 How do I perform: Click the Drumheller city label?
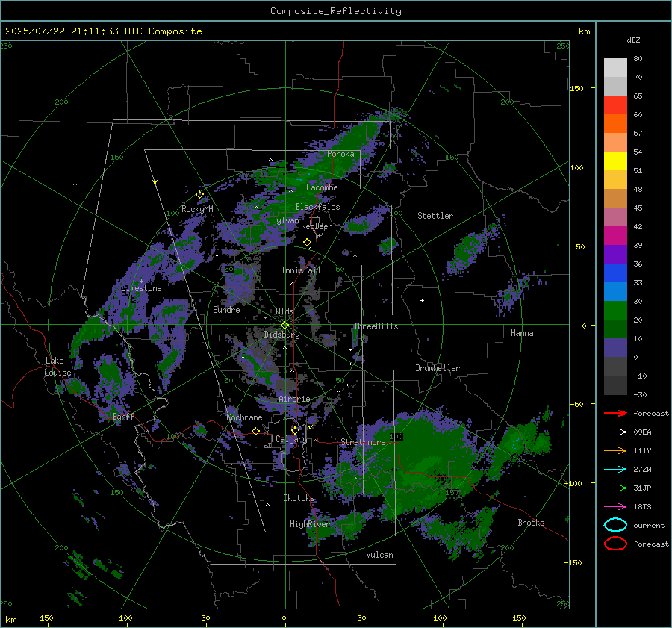pos(438,368)
